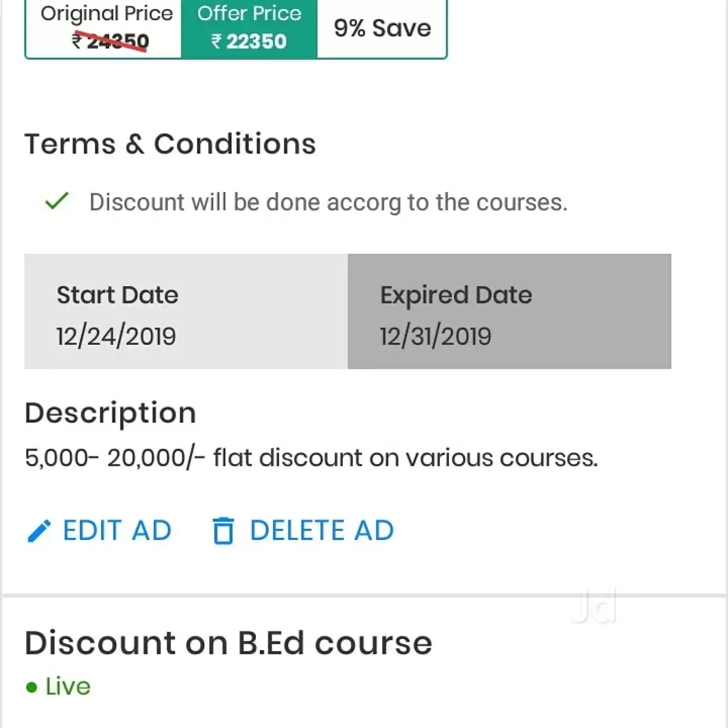
Task: Open the Discount on B.Ed course ad
Action: pos(228,643)
